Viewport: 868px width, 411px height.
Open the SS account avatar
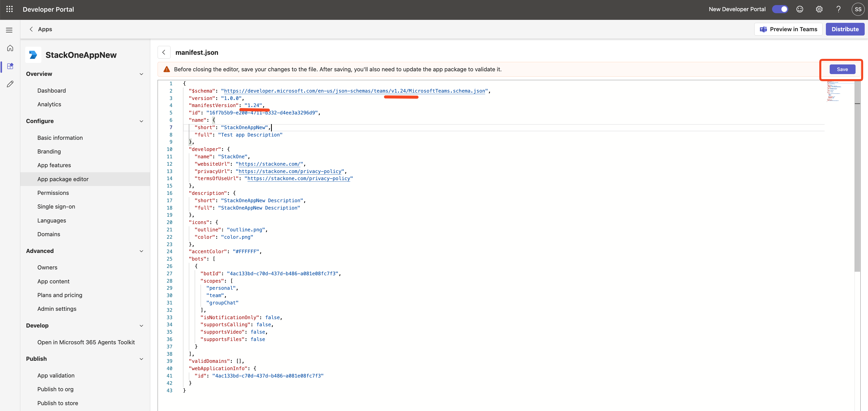tap(858, 9)
